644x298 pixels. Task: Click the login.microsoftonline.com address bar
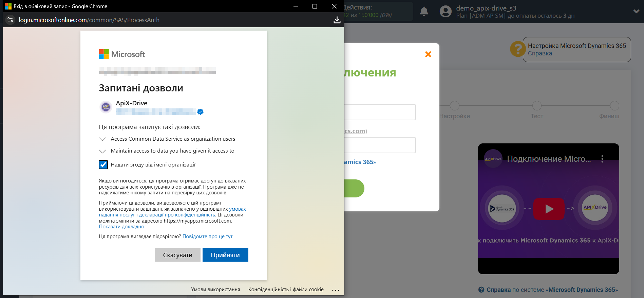89,20
